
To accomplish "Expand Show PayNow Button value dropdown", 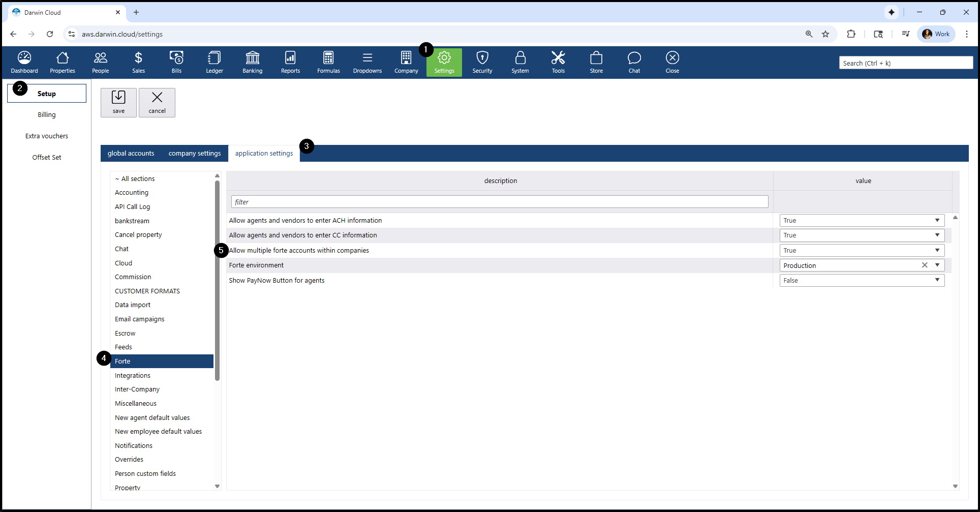I will (937, 280).
